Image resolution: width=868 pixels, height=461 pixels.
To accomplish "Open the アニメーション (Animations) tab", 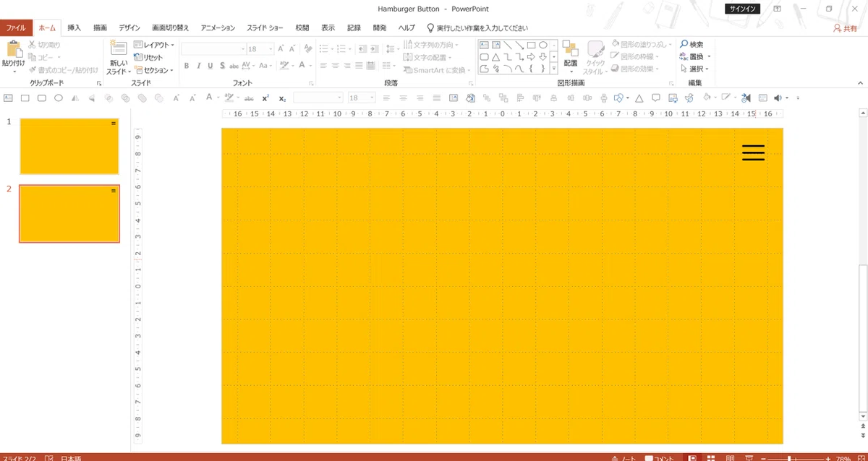I will 218,28.
